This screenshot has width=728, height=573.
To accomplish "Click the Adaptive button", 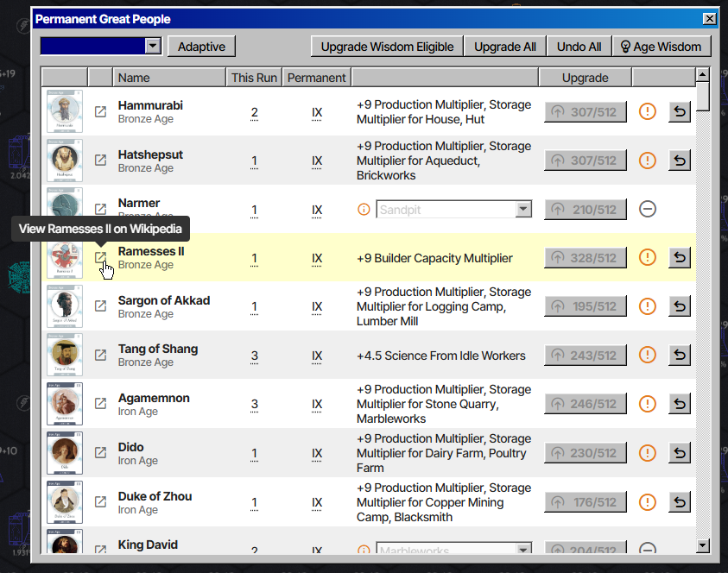I will click(x=201, y=47).
